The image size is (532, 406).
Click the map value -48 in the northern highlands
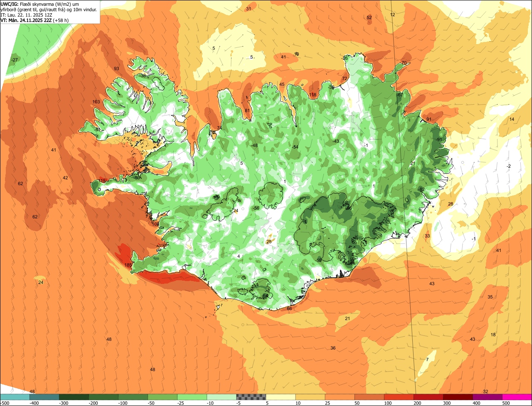(x=254, y=145)
